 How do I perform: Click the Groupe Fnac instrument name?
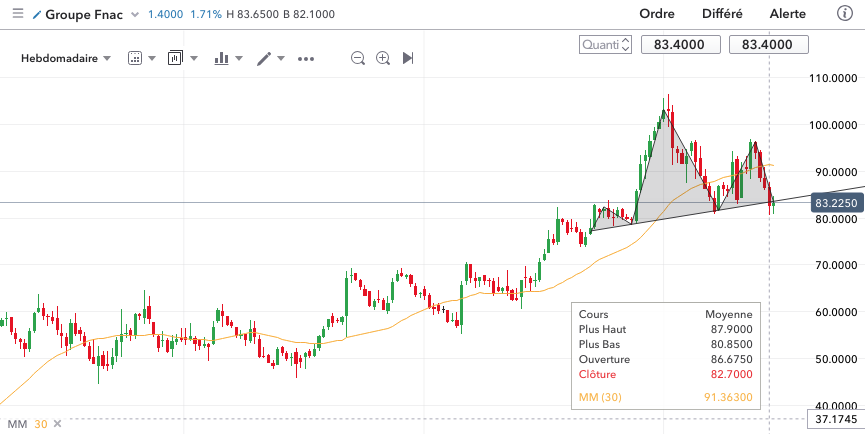(x=84, y=14)
